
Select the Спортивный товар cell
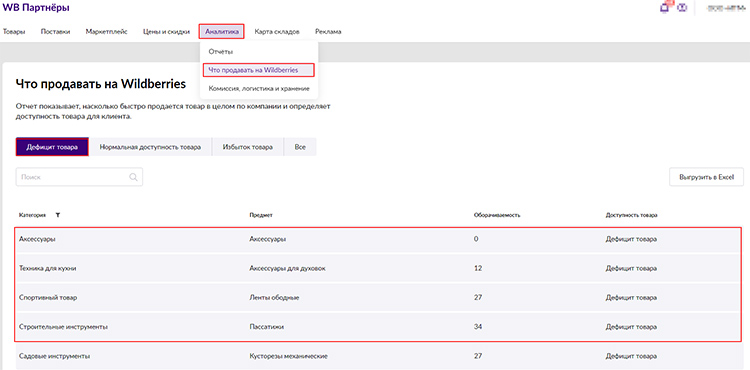[48, 297]
